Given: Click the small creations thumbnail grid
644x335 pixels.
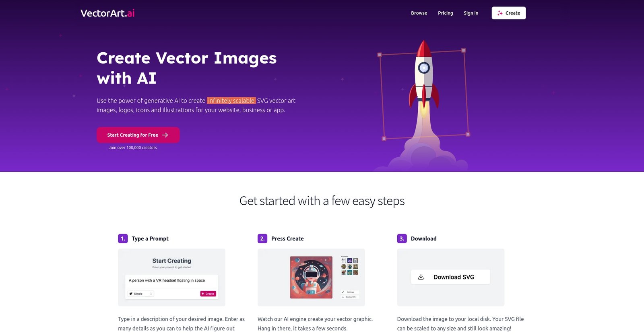Looking at the screenshot, I should pyautogui.click(x=350, y=266).
